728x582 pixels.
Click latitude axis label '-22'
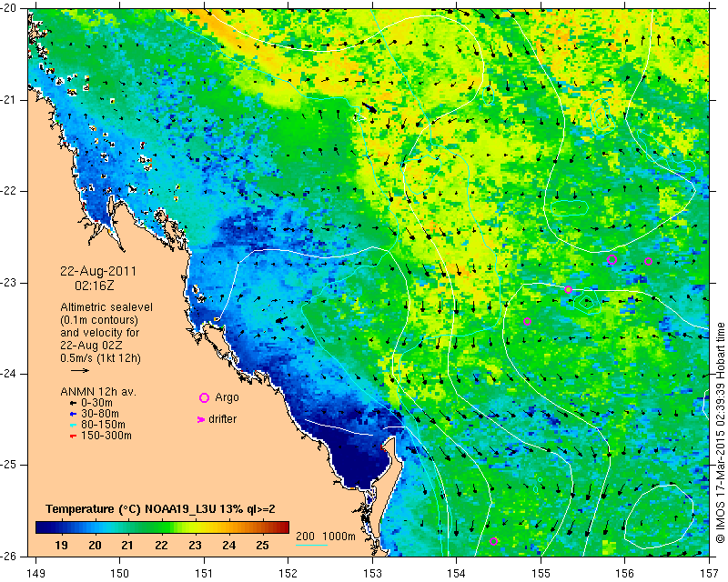pos(10,191)
